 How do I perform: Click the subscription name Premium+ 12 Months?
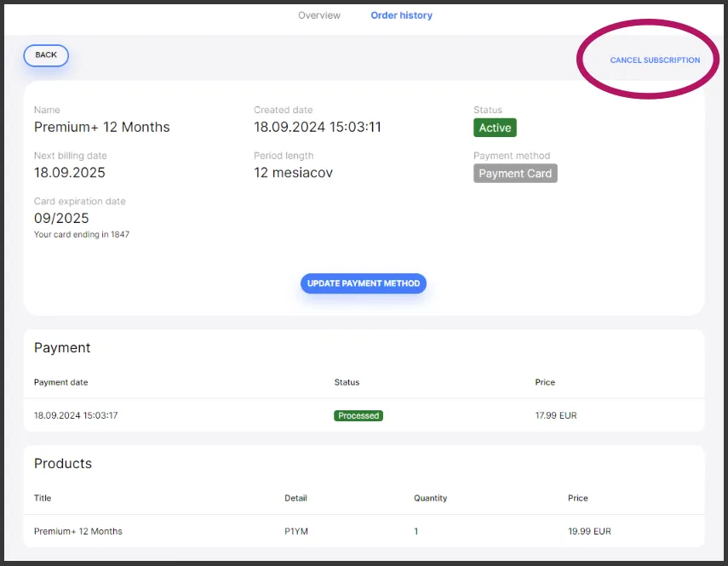click(102, 128)
